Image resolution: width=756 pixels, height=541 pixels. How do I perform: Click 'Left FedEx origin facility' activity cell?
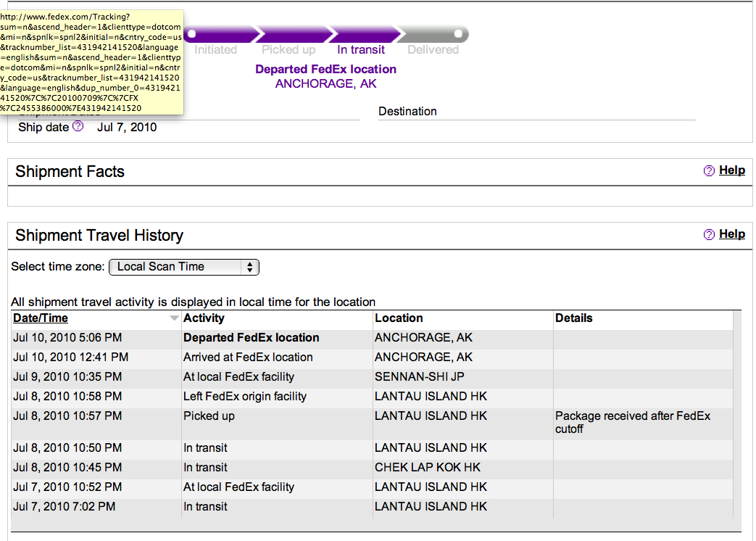245,397
